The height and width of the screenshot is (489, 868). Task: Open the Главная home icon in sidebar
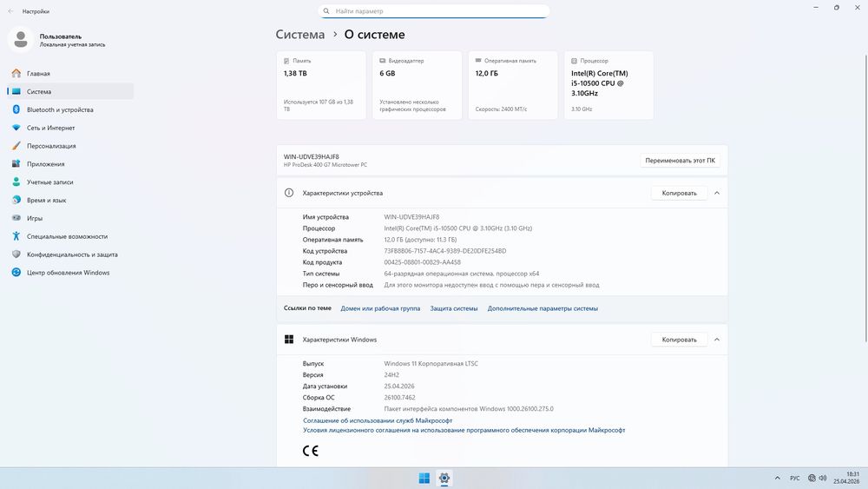(16, 73)
